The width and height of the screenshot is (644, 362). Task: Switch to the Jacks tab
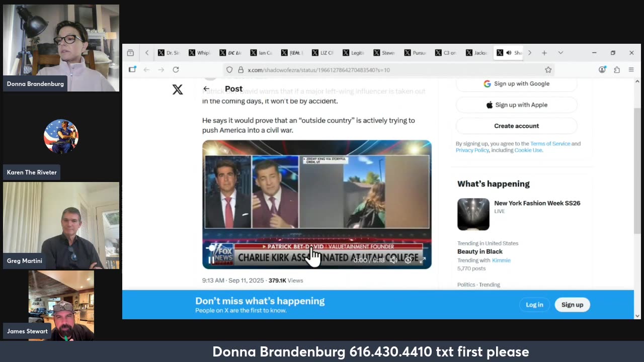pyautogui.click(x=476, y=53)
